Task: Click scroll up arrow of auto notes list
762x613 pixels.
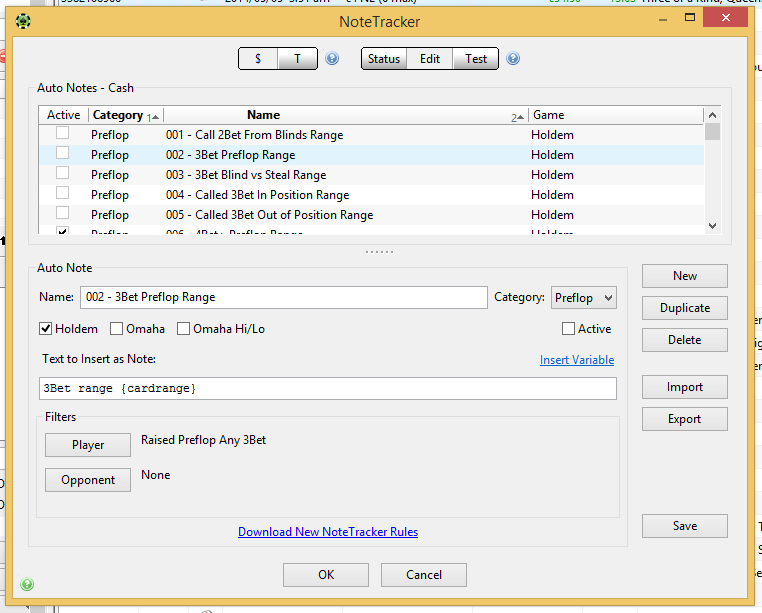Action: [712, 115]
